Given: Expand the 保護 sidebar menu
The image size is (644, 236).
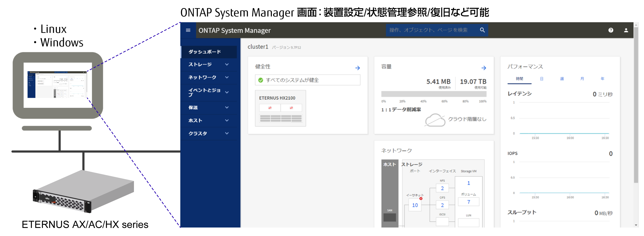Looking at the screenshot, I should pos(209,108).
